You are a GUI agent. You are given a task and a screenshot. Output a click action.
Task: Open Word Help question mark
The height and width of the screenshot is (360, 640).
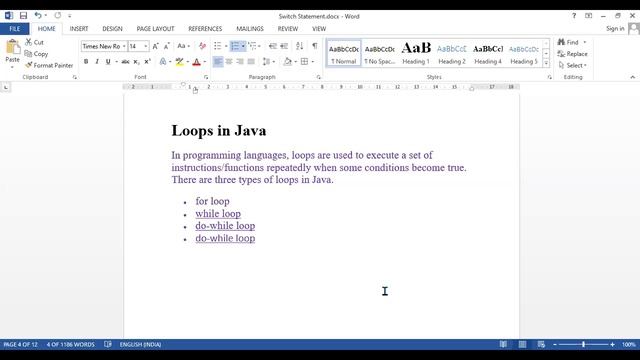click(574, 16)
